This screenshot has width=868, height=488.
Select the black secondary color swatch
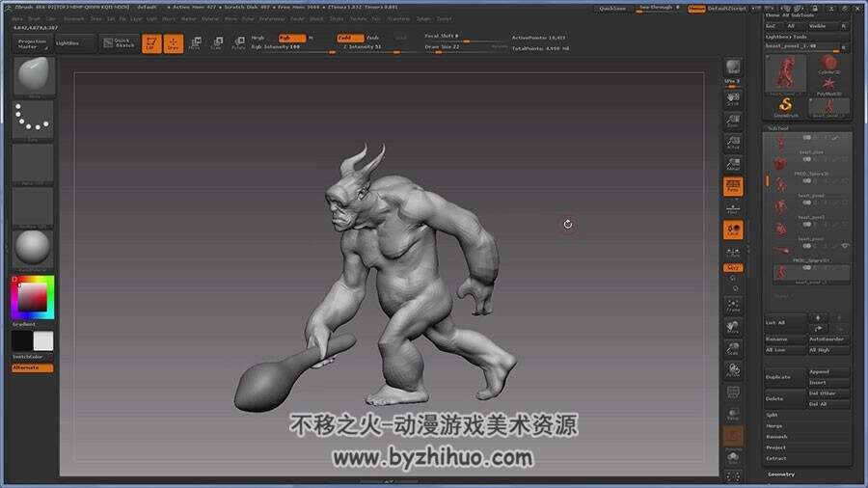(x=22, y=340)
